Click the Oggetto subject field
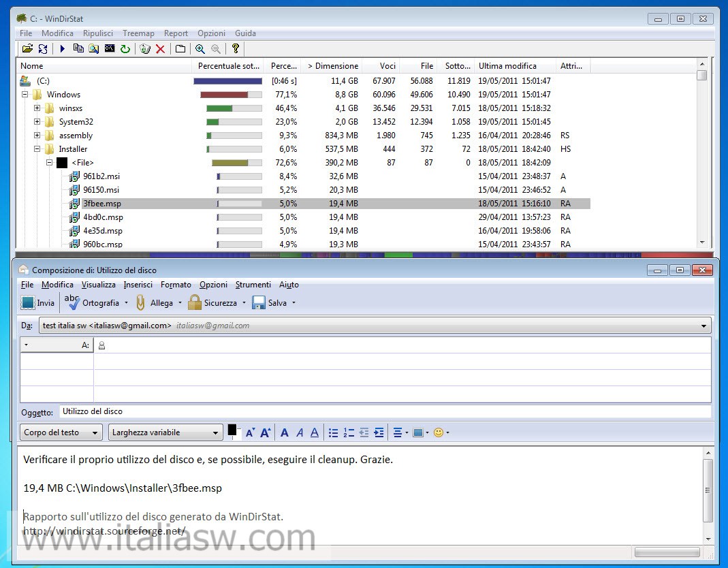728x568 pixels. click(385, 411)
